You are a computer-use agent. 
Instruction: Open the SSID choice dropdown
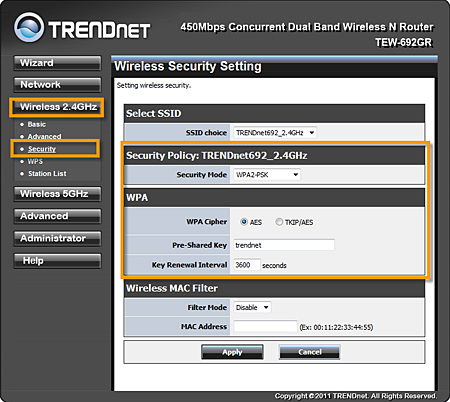pos(275,133)
